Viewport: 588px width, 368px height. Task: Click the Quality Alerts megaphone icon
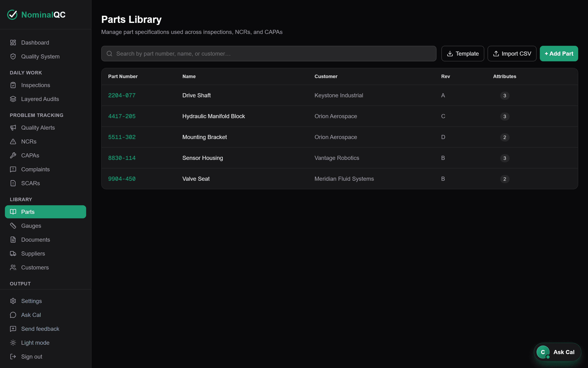point(13,128)
